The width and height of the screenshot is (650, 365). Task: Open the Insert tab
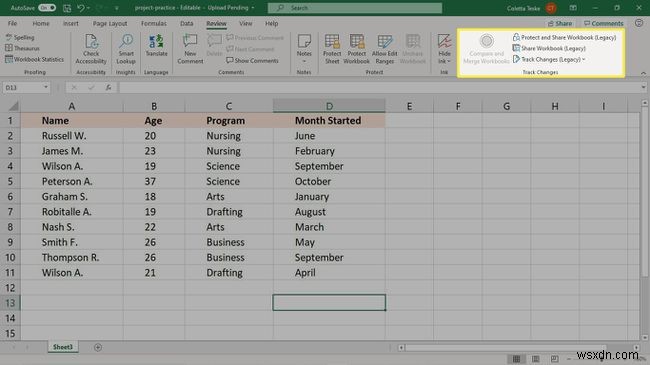70,24
